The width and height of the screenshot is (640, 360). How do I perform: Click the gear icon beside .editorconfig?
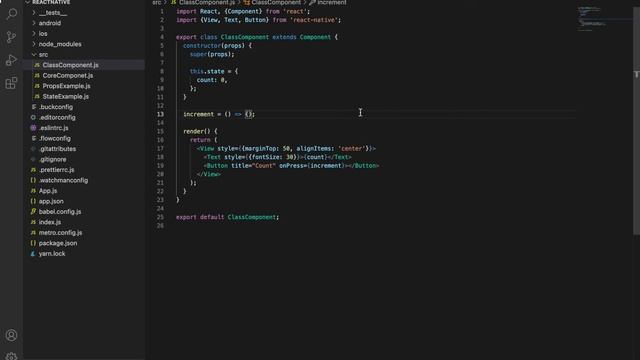pyautogui.click(x=33, y=118)
